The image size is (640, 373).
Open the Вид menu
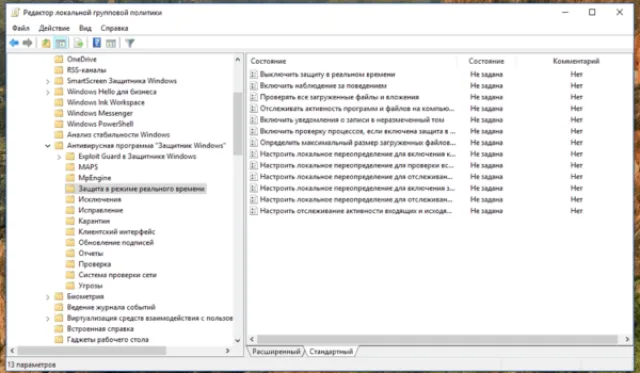pos(85,28)
